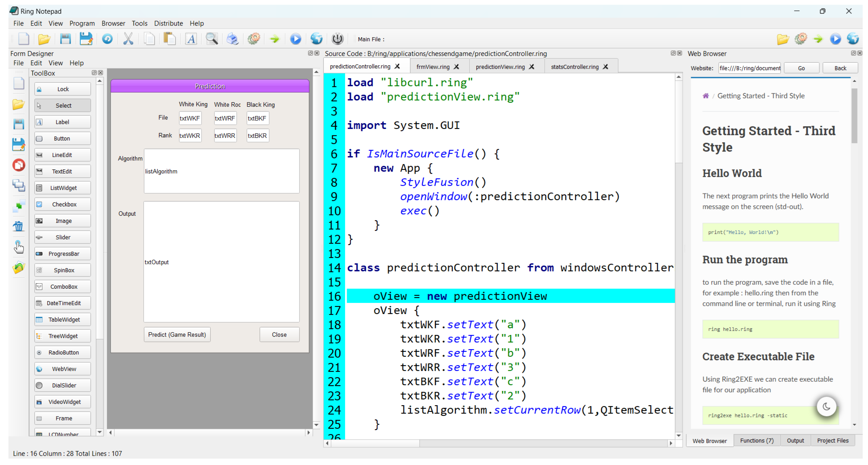The image size is (868, 465).
Task: Click the Font 'A' toolbar icon
Action: click(191, 39)
